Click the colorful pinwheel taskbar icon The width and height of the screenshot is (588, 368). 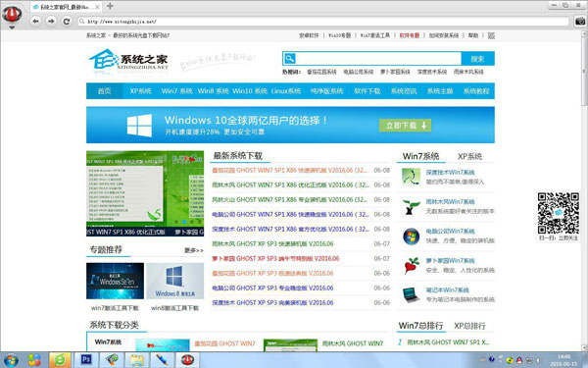pos(34,360)
